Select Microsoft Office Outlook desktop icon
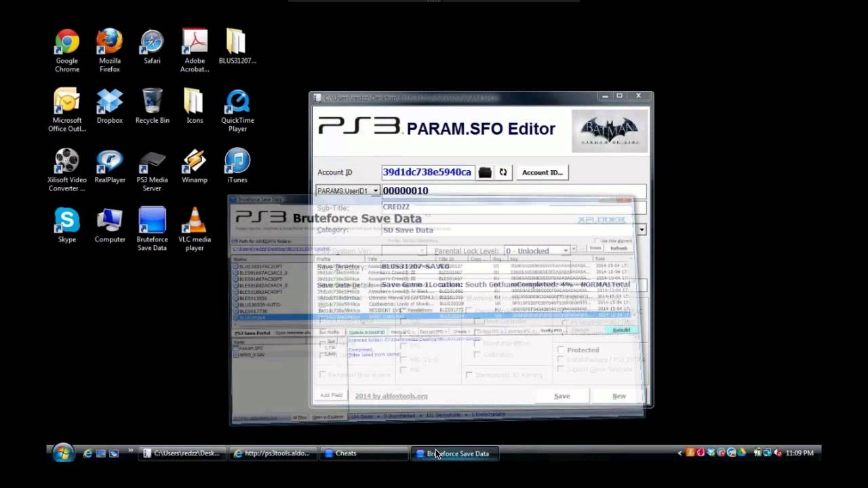The height and width of the screenshot is (488, 868). pos(66,110)
